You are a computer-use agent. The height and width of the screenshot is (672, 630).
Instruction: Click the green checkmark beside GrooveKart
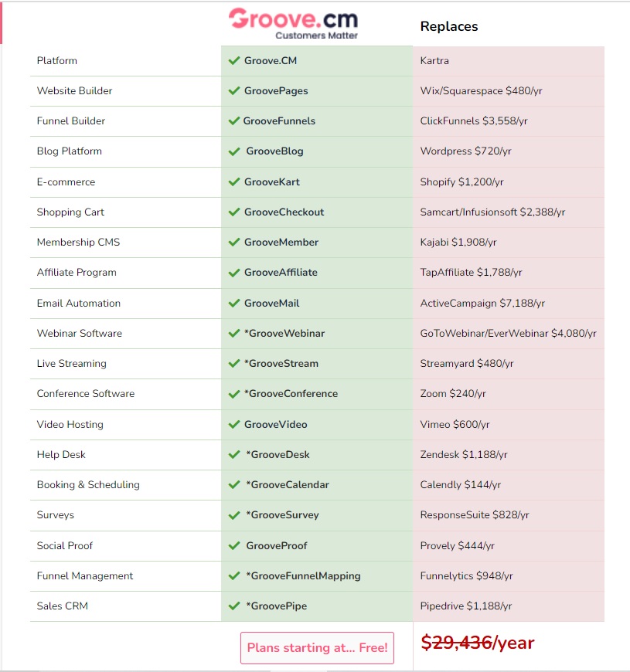click(x=234, y=182)
